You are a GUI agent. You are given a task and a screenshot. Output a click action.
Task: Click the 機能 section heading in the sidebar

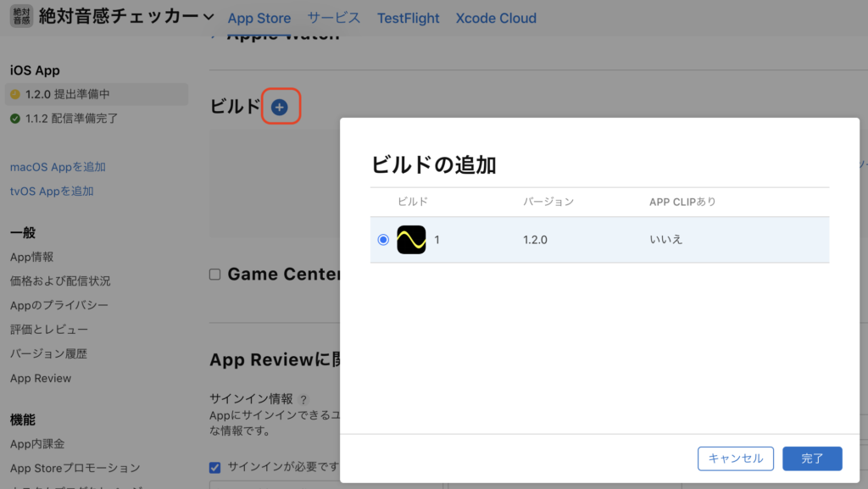click(23, 420)
